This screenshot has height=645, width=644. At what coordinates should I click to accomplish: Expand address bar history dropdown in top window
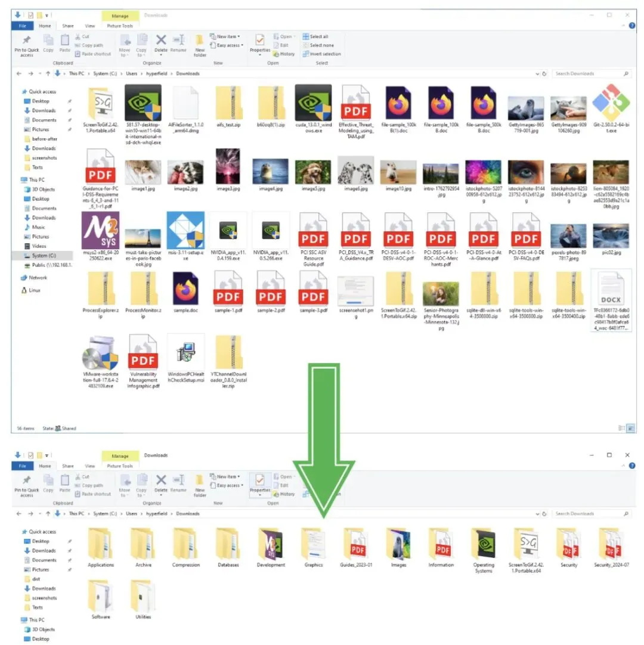(537, 74)
